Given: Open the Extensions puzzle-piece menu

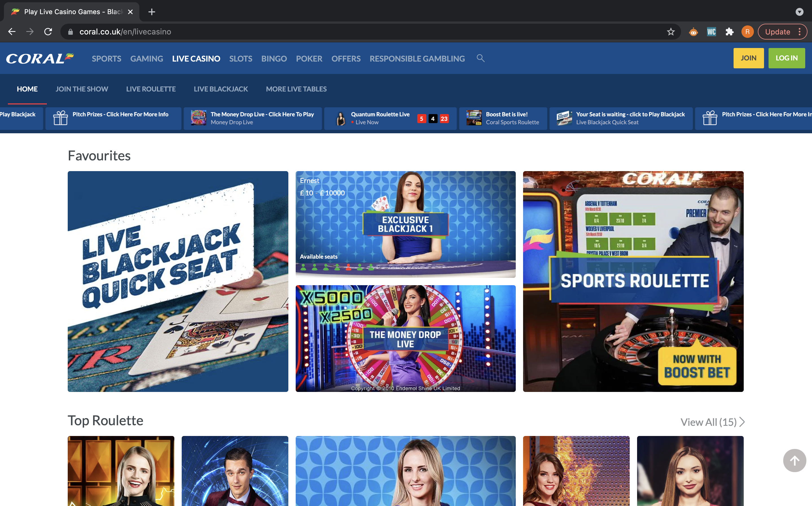Looking at the screenshot, I should (x=729, y=32).
